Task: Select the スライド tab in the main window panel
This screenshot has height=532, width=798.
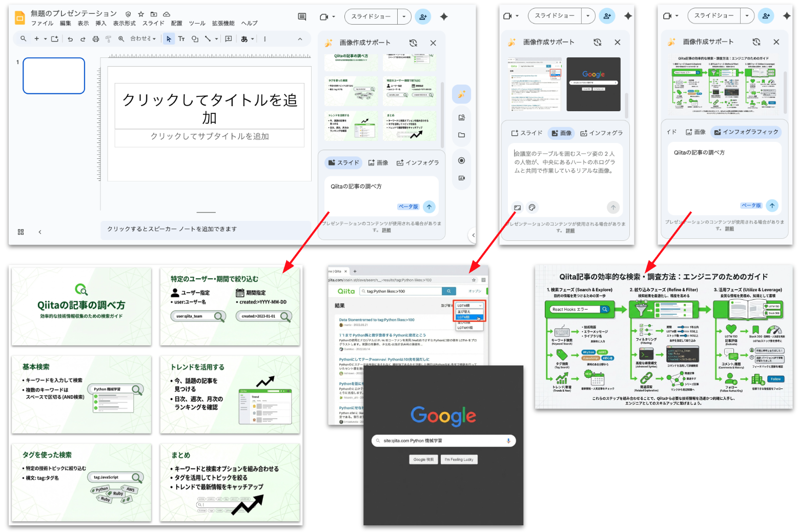Action: [x=343, y=162]
